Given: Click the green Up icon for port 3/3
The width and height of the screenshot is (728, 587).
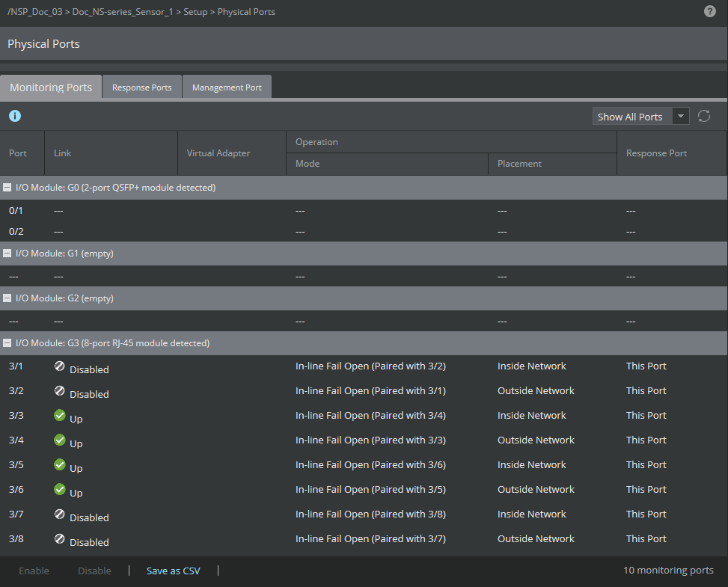Looking at the screenshot, I should click(59, 415).
